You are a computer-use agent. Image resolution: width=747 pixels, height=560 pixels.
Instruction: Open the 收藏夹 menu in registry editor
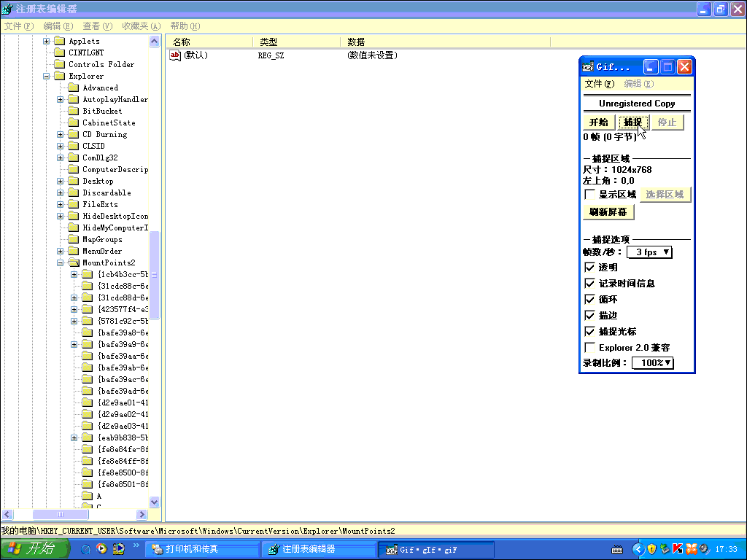click(141, 26)
